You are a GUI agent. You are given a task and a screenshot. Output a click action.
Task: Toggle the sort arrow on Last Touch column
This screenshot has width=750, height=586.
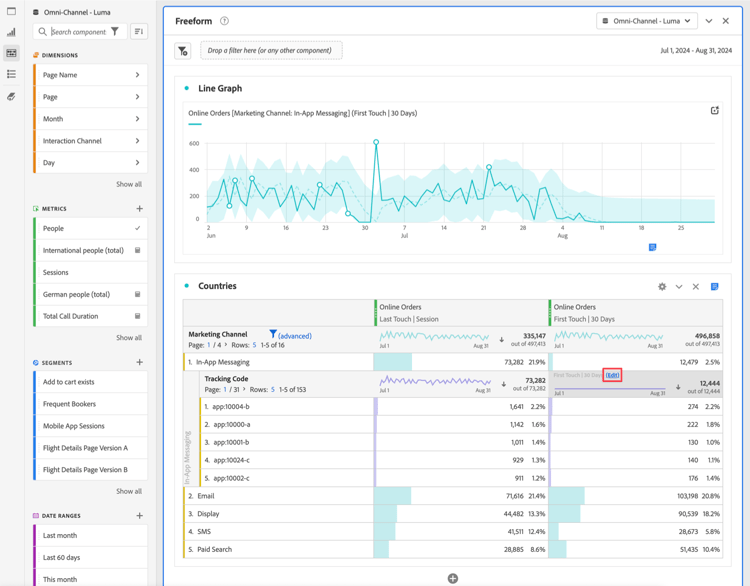(501, 340)
